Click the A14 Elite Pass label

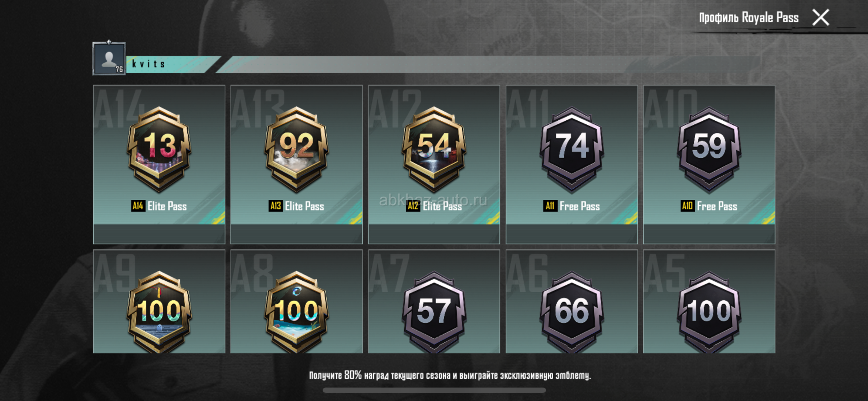pos(159,206)
